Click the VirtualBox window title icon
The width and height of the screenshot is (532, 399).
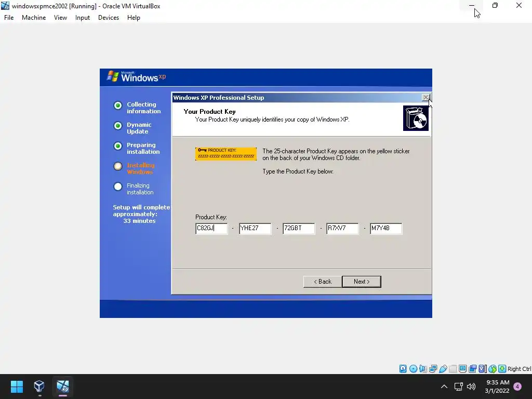(x=5, y=6)
